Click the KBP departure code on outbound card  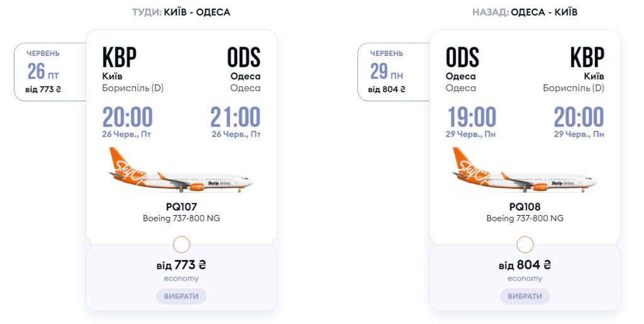pyautogui.click(x=119, y=58)
